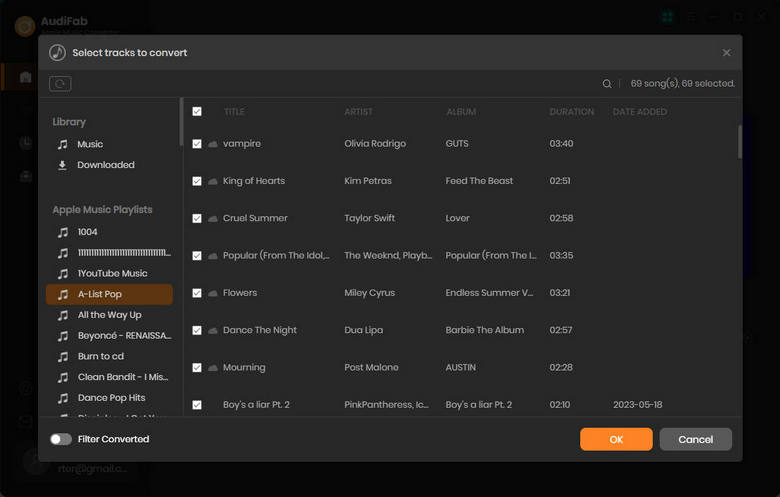Toggle the select-all checkbox in header
Image resolution: width=780 pixels, height=497 pixels.
click(197, 111)
